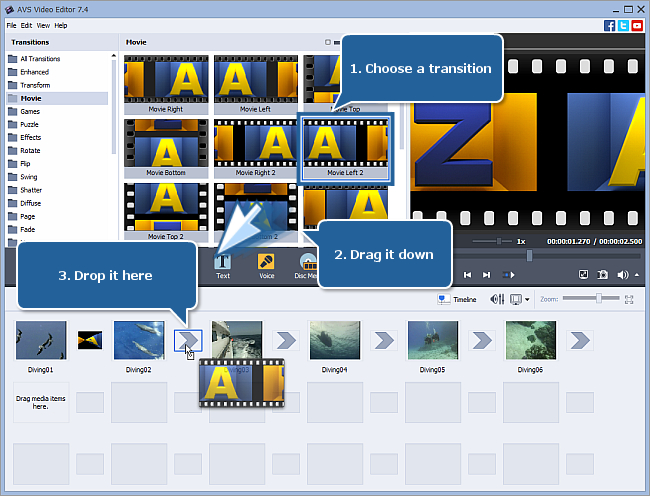Image resolution: width=650 pixels, height=496 pixels.
Task: Select the Diving06 clip
Action: coord(531,340)
